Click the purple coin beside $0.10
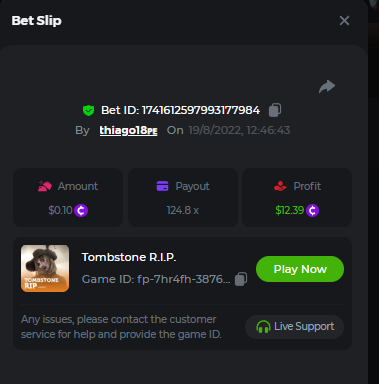Screen dimensions: 379x384 [81, 210]
